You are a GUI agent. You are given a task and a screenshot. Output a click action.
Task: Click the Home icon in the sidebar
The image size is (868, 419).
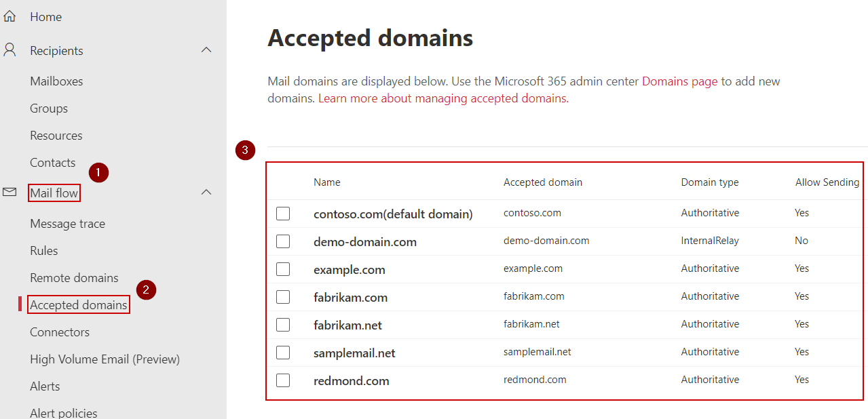[10, 16]
